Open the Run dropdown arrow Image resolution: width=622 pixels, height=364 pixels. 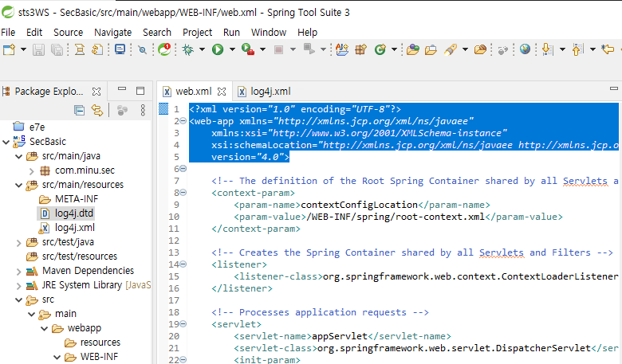(232, 49)
